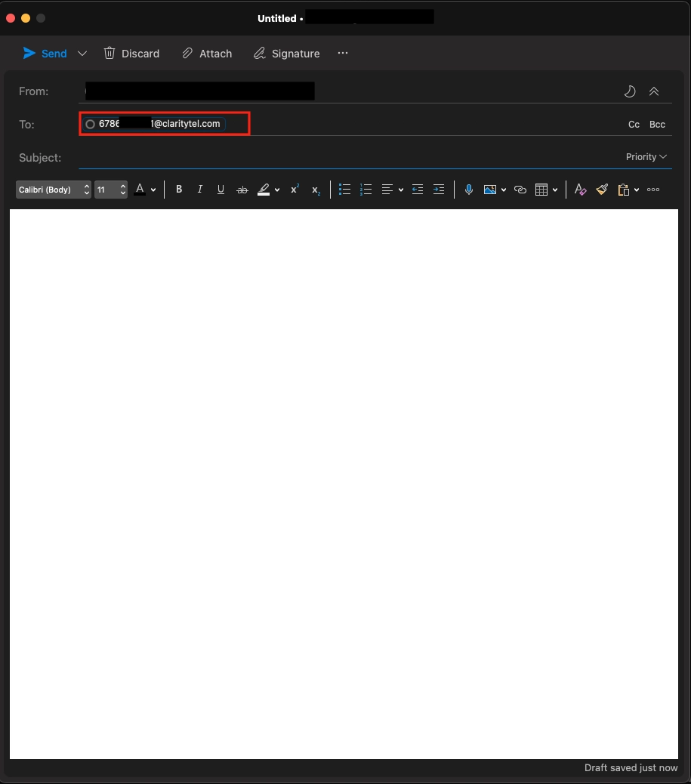Open the Priority dropdown
The width and height of the screenshot is (691, 784).
[646, 157]
